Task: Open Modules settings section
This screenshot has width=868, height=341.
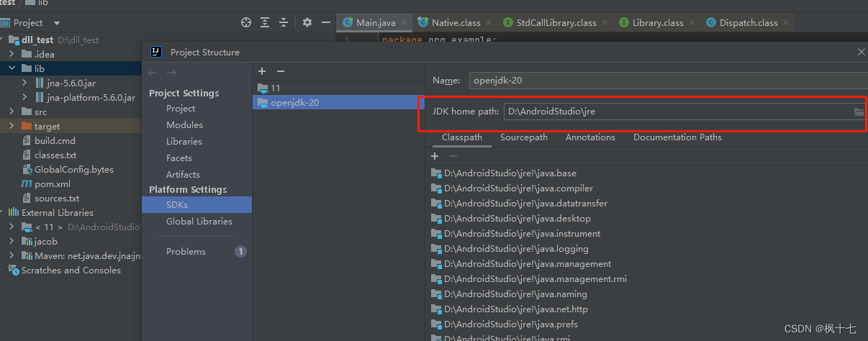Action: click(x=184, y=124)
